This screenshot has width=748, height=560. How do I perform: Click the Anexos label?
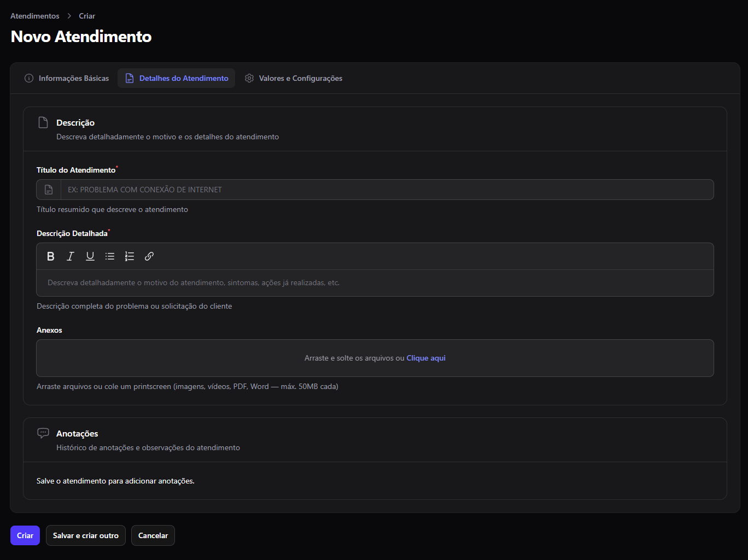click(x=49, y=330)
